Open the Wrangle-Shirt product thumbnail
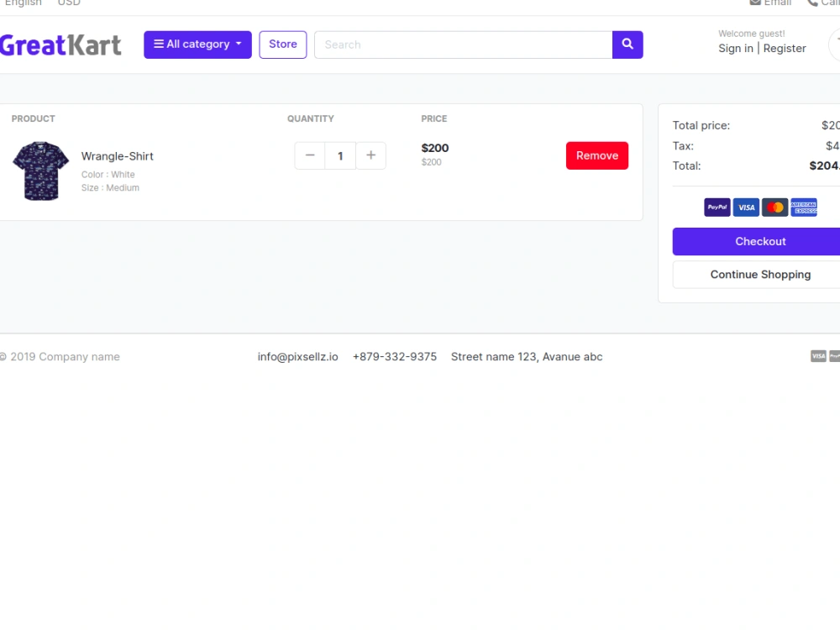The width and height of the screenshot is (840, 630). pos(40,171)
